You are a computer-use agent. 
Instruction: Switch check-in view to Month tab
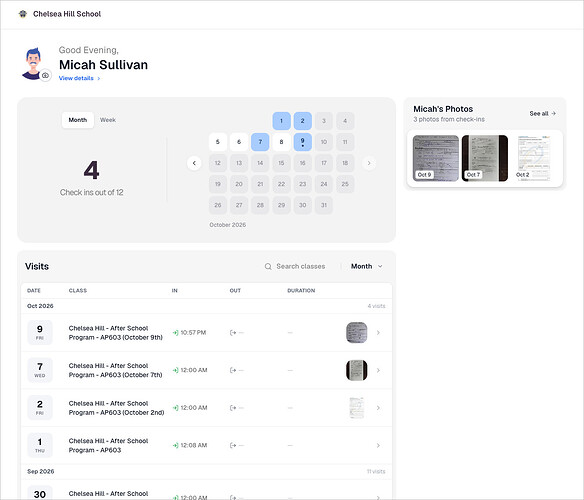77,120
